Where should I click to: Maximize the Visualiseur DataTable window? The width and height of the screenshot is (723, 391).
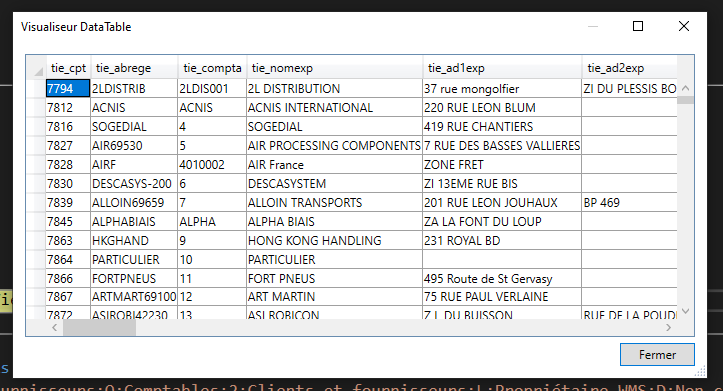[x=638, y=26]
